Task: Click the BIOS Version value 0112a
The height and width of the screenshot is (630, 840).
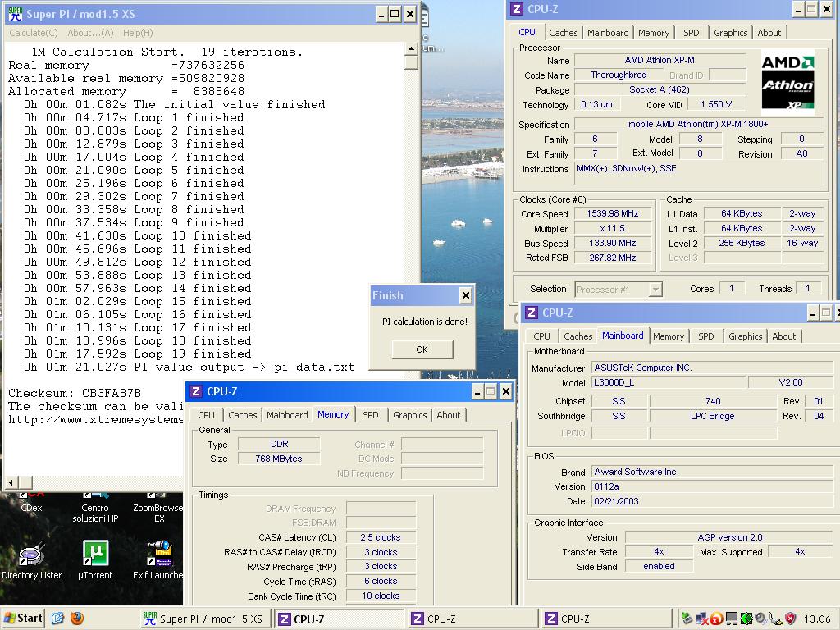Action: [713, 486]
